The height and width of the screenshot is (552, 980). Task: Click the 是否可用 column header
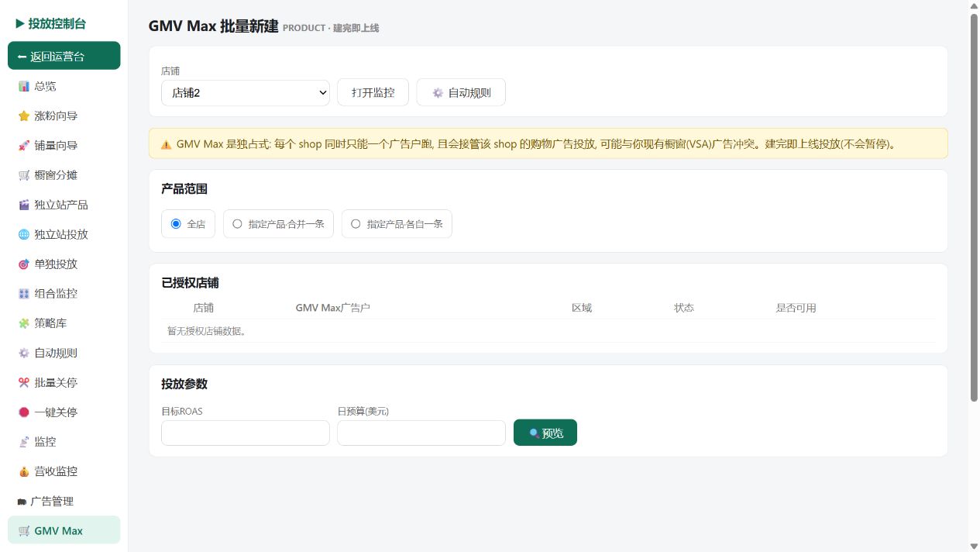(x=796, y=308)
